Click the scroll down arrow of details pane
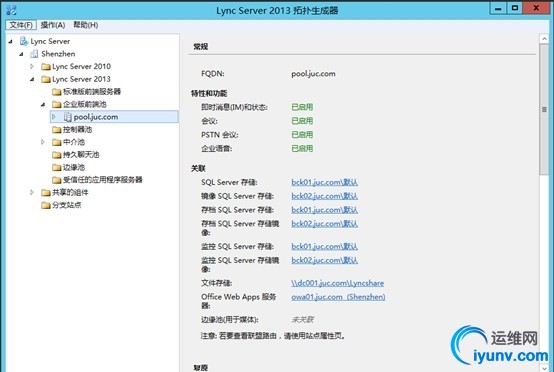The height and width of the screenshot is (372, 554). tap(544, 368)
